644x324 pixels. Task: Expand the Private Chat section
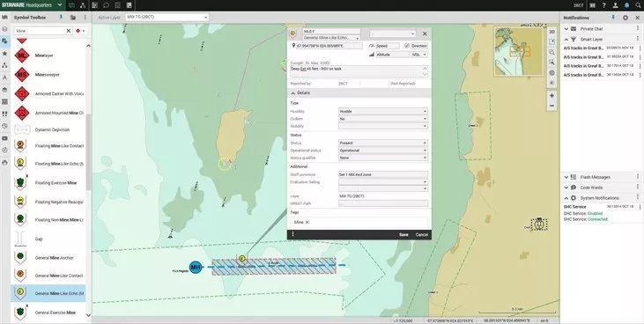pyautogui.click(x=566, y=29)
